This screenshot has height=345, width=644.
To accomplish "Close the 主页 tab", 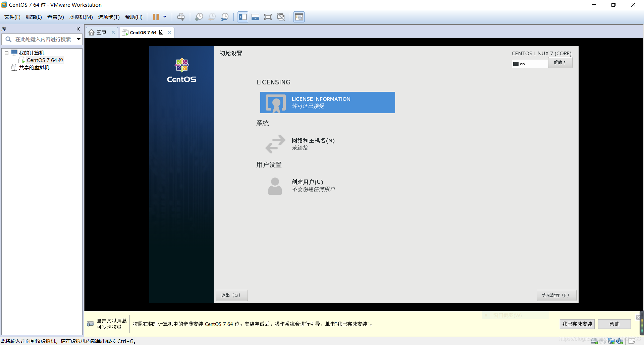I will coord(113,32).
